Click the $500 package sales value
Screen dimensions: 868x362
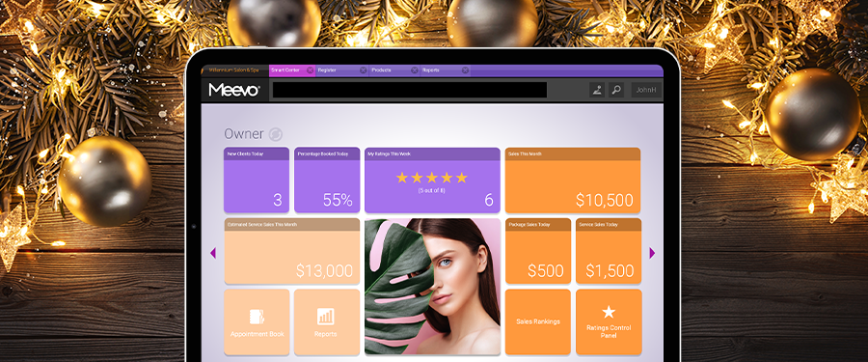point(546,270)
